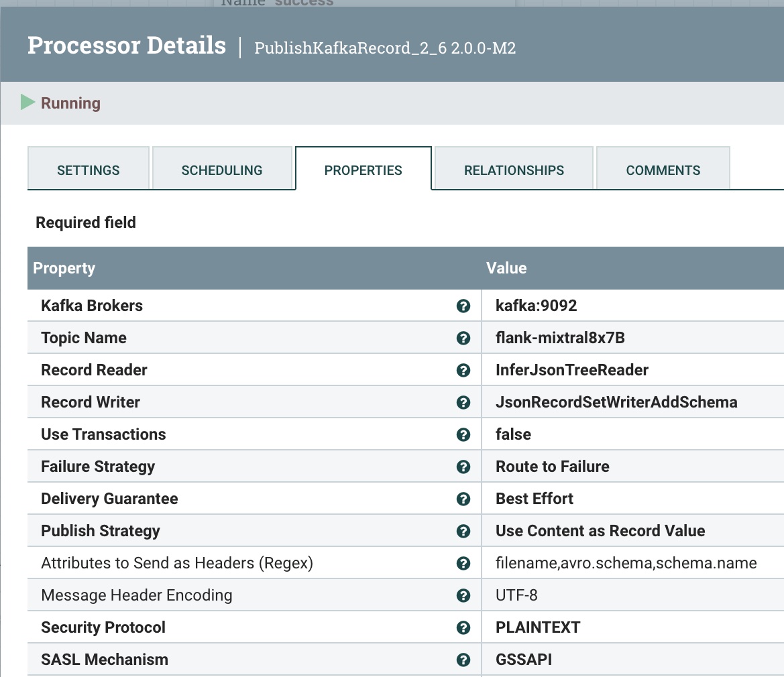The width and height of the screenshot is (784, 677).
Task: Open the Route to Failure value
Action: (x=552, y=467)
